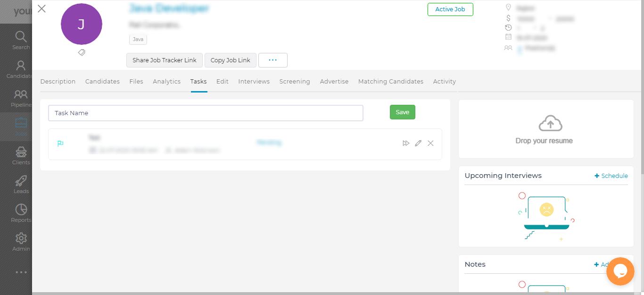The height and width of the screenshot is (295, 644).
Task: Delete the task with X icon
Action: 430,143
